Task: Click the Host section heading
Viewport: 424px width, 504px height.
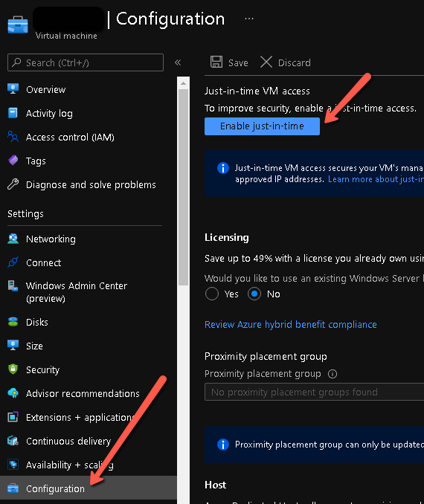Action: click(x=215, y=485)
